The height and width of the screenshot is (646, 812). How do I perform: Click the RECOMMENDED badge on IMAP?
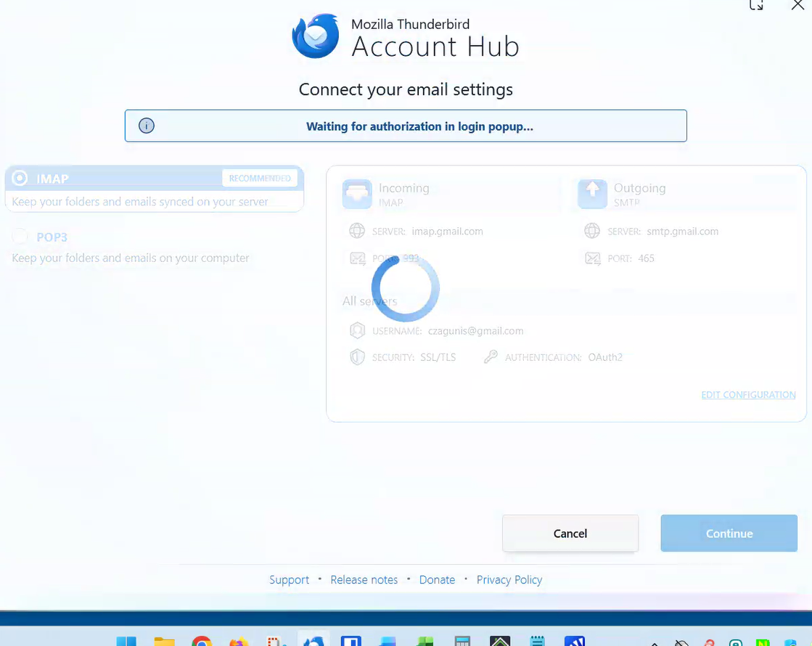[260, 179]
